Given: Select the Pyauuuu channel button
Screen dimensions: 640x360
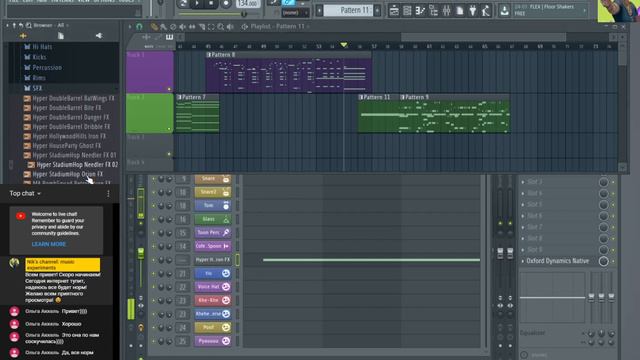Looking at the screenshot, I should (x=213, y=341).
